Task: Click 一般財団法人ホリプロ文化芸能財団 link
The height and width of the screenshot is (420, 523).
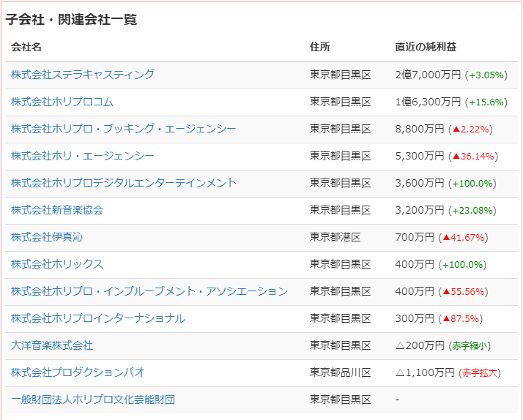Action: click(x=93, y=400)
